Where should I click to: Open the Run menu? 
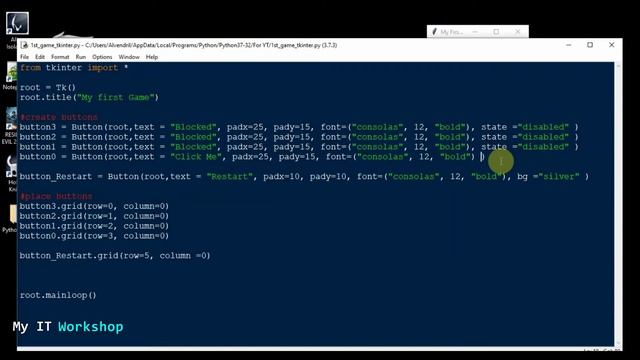point(81,57)
